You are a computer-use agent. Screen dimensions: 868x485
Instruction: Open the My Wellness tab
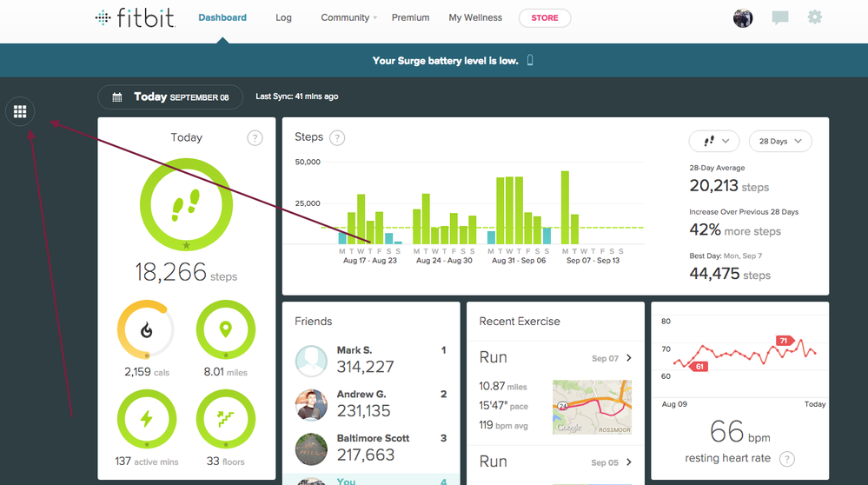pyautogui.click(x=475, y=17)
